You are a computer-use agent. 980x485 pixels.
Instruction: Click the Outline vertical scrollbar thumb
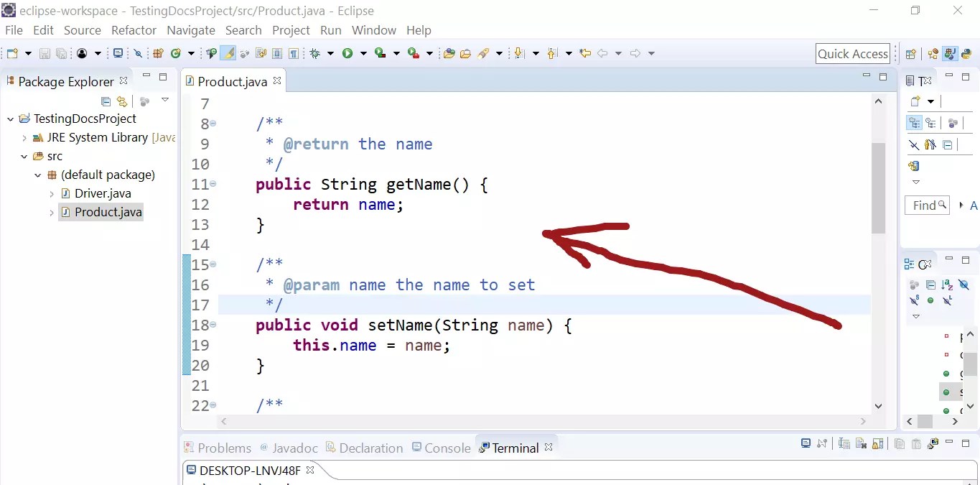pos(970,366)
